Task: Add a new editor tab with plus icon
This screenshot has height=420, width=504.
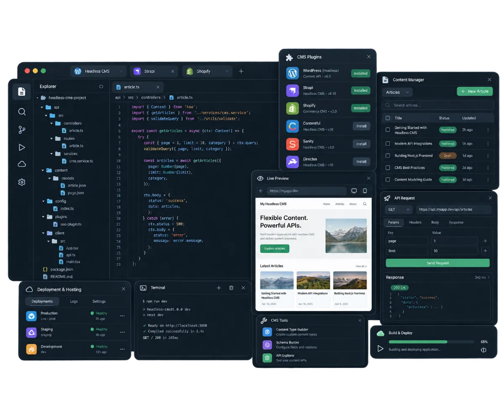Action: (x=241, y=71)
